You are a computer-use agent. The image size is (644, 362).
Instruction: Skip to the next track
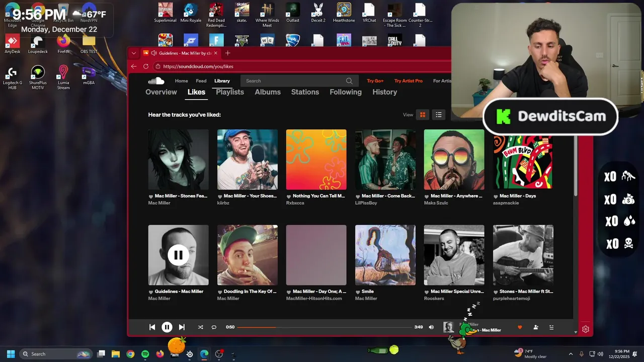[182, 327]
